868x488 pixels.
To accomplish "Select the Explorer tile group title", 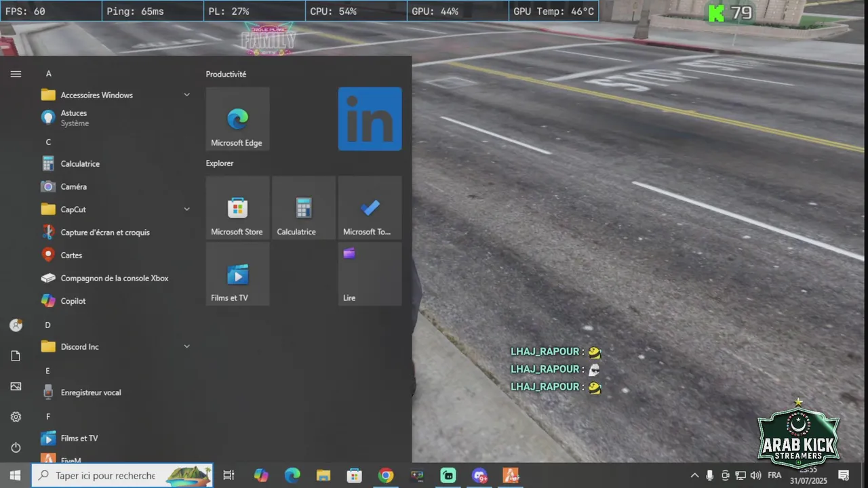I will (220, 163).
